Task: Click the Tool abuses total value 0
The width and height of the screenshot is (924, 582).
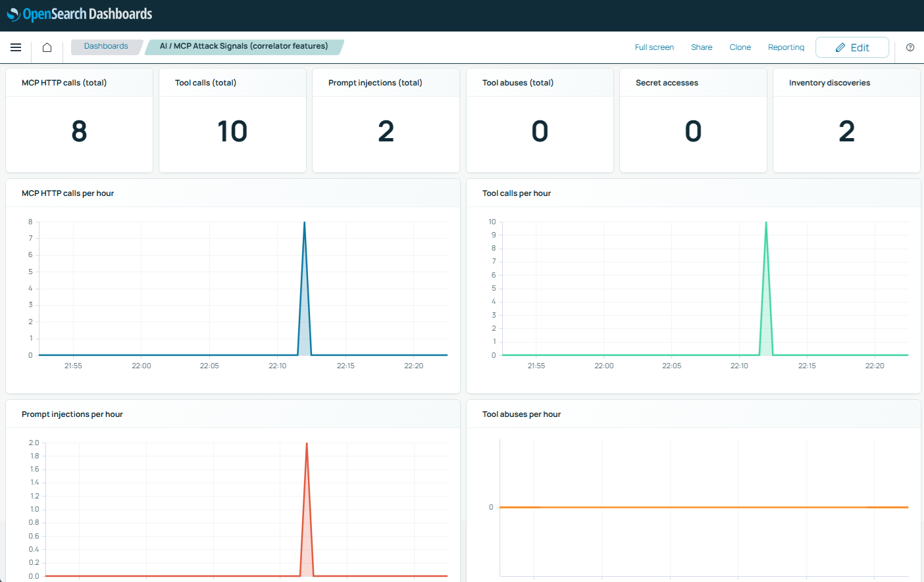Action: pyautogui.click(x=540, y=132)
